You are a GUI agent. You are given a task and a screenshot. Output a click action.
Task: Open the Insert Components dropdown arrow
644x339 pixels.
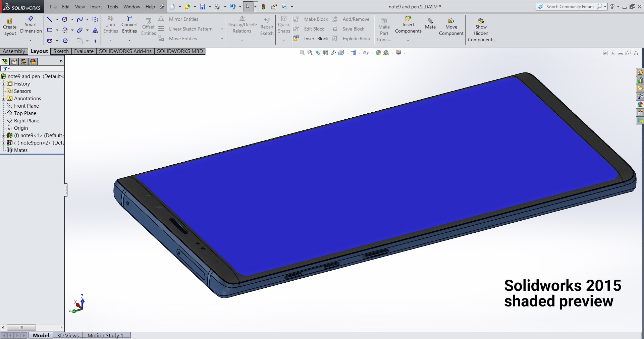(x=408, y=41)
